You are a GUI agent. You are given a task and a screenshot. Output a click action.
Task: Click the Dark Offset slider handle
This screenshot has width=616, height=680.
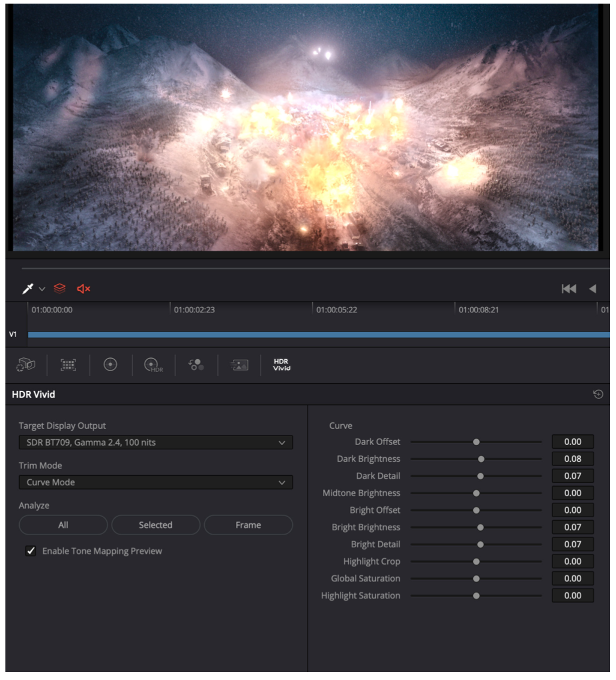(477, 442)
